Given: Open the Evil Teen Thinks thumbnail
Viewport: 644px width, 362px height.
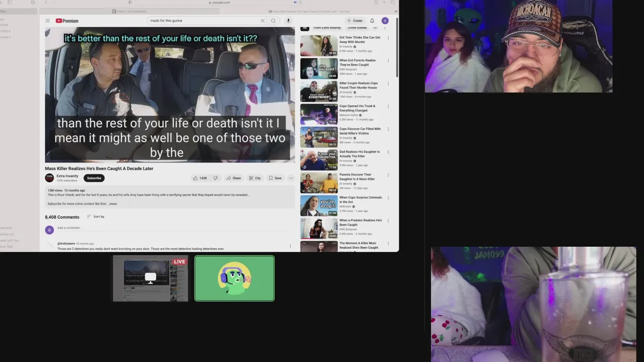Looking at the screenshot, I should [x=319, y=45].
